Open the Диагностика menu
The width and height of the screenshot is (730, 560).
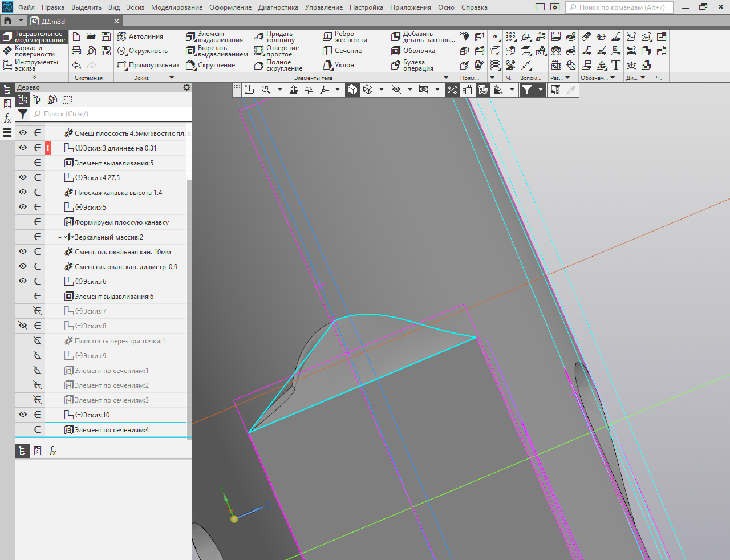point(278,7)
